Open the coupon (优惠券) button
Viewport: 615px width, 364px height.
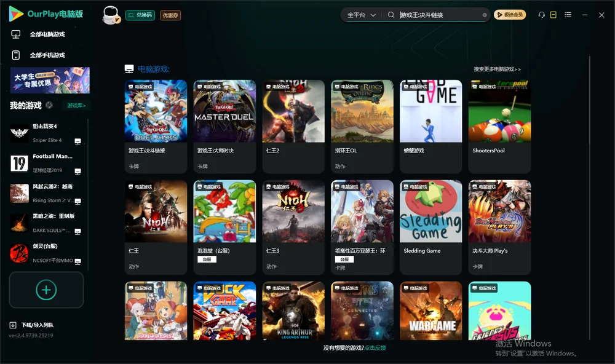[x=170, y=15]
